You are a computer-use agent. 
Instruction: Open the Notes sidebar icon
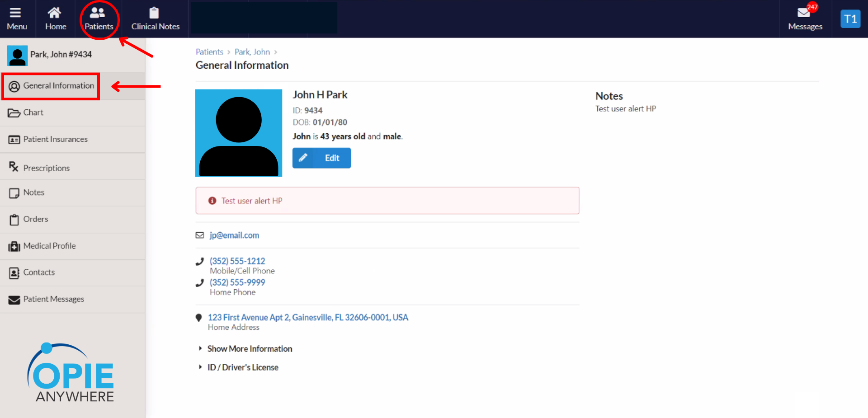[x=14, y=193]
